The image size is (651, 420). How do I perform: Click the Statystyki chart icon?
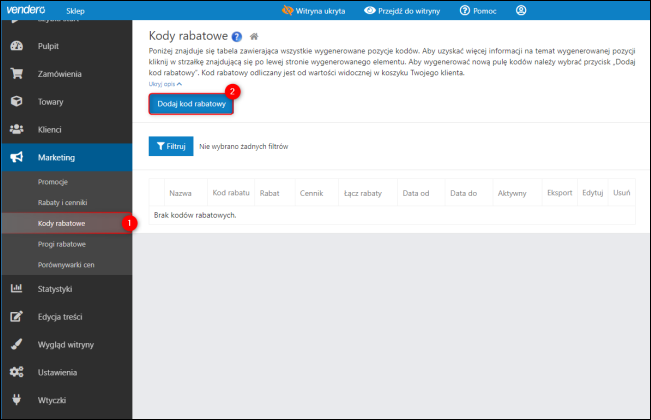coord(17,288)
